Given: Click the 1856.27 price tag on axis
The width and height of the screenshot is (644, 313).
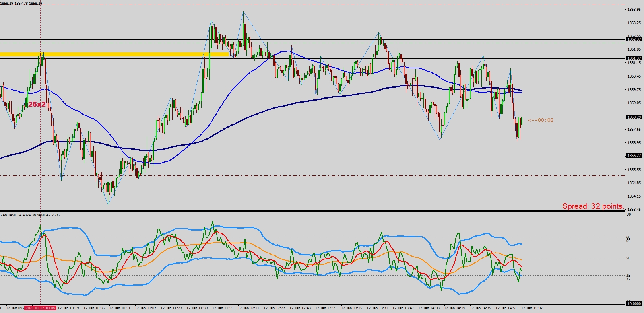Looking at the screenshot, I should 634,156.
